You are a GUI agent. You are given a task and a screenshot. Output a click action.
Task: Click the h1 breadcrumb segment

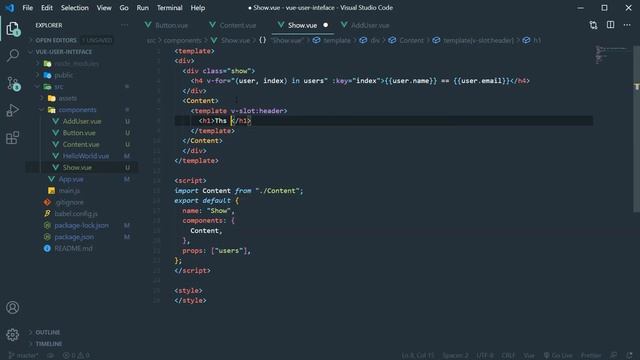(537, 40)
